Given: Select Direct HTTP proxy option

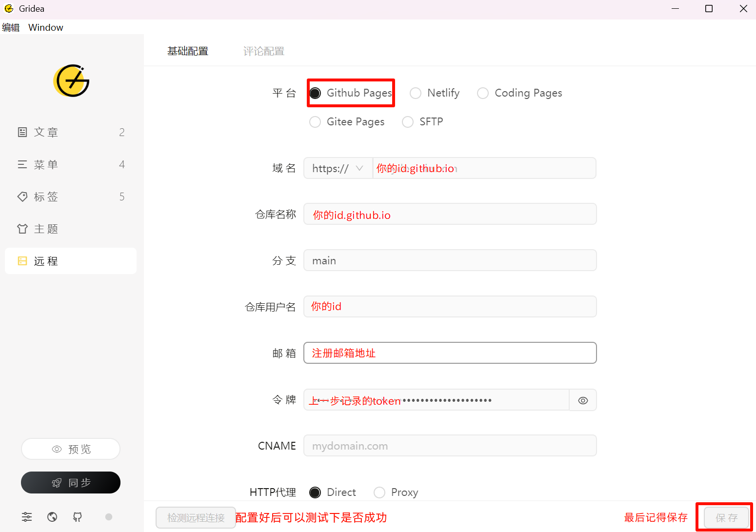Looking at the screenshot, I should (x=333, y=493).
